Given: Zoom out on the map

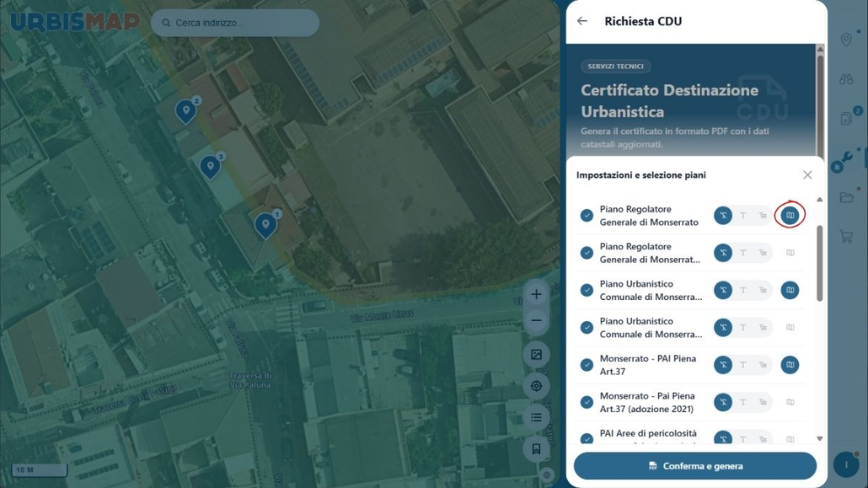Looking at the screenshot, I should point(536,321).
